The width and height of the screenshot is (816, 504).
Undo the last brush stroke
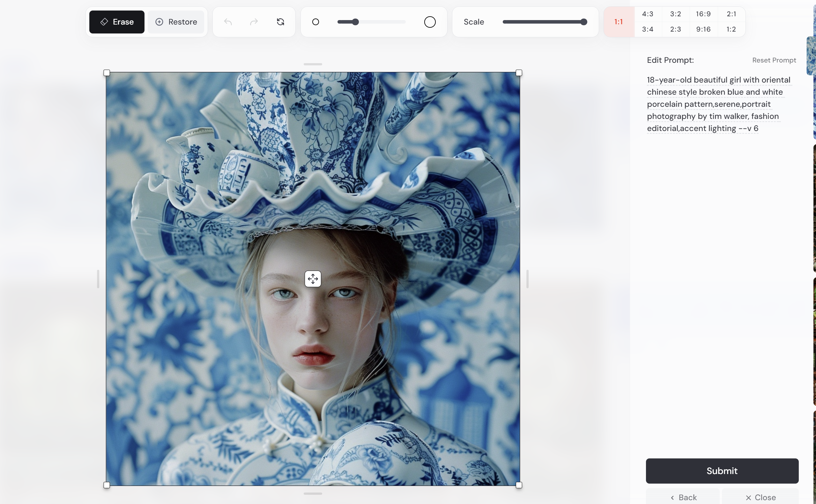[227, 21]
